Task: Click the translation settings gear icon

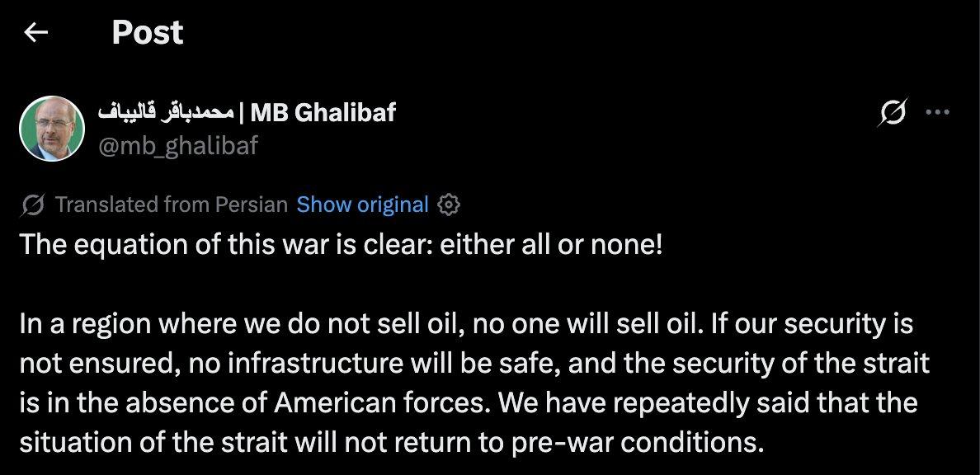Action: (x=448, y=205)
